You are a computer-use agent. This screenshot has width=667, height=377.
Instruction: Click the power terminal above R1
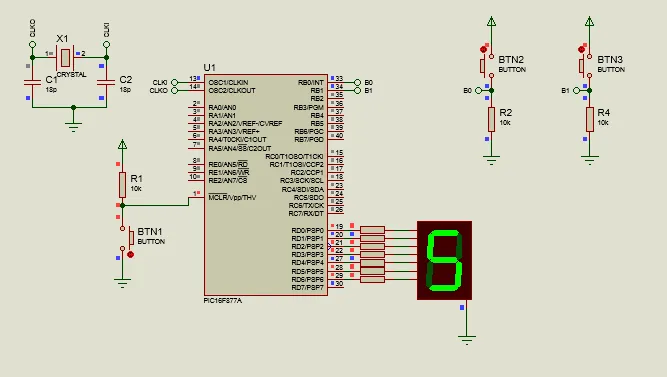point(123,145)
